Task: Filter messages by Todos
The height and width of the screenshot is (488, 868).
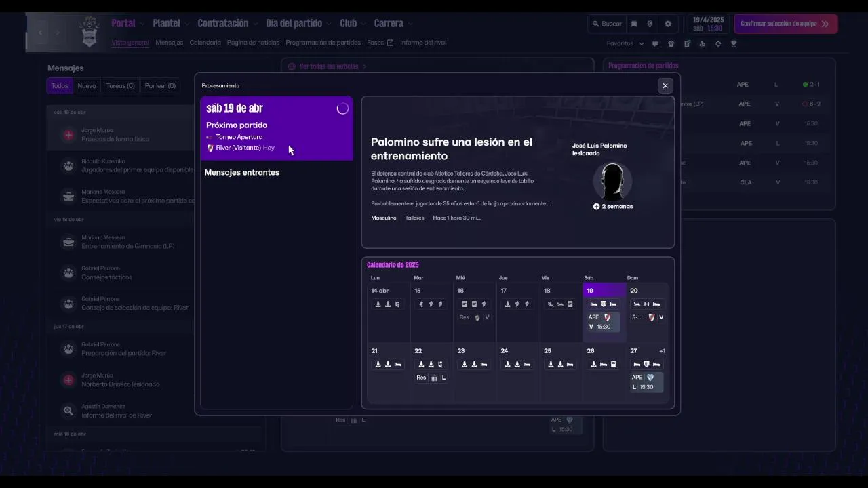Action: (x=60, y=86)
